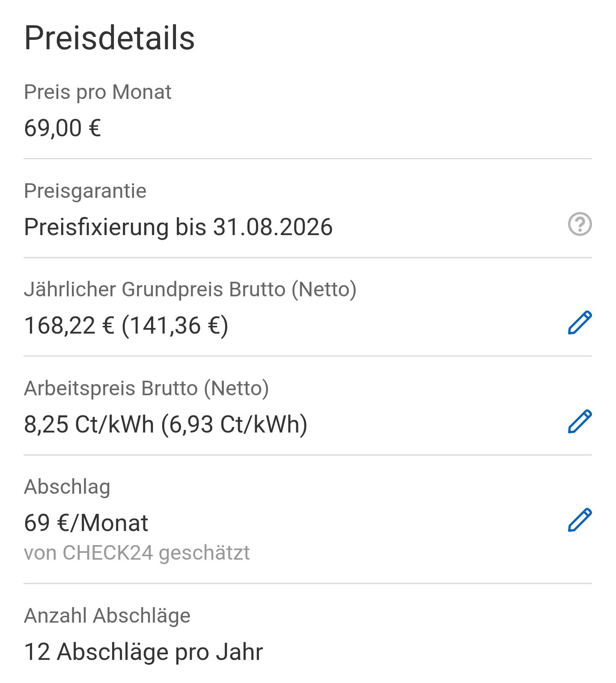
Task: Click the Preisdetails heading
Action: (110, 38)
